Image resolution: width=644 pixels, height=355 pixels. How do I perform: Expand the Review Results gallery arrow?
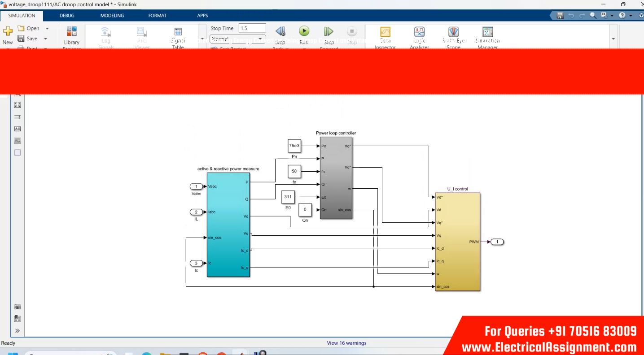tap(613, 39)
